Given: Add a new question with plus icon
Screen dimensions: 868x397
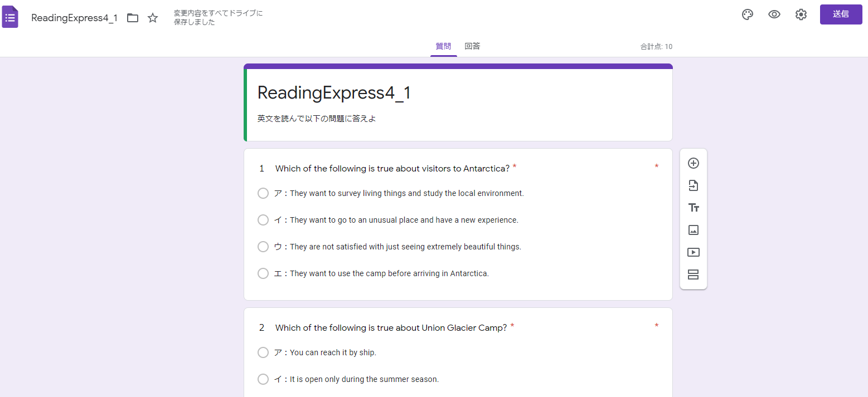Looking at the screenshot, I should 694,163.
